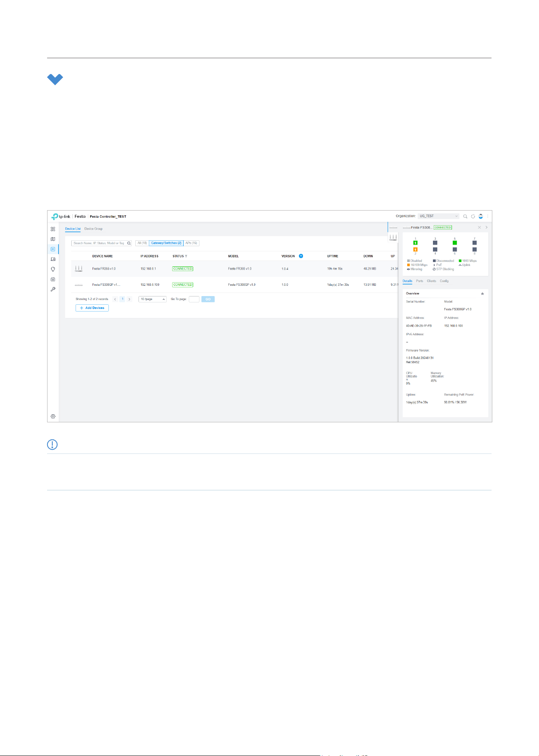This screenshot has height=756, width=539.
Task: Open the user account avatar
Action: tap(481, 217)
